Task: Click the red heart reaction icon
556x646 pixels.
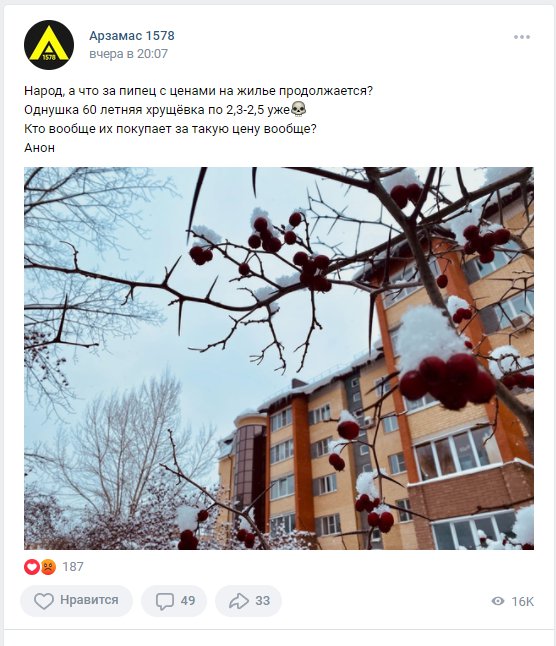Action: (32, 567)
